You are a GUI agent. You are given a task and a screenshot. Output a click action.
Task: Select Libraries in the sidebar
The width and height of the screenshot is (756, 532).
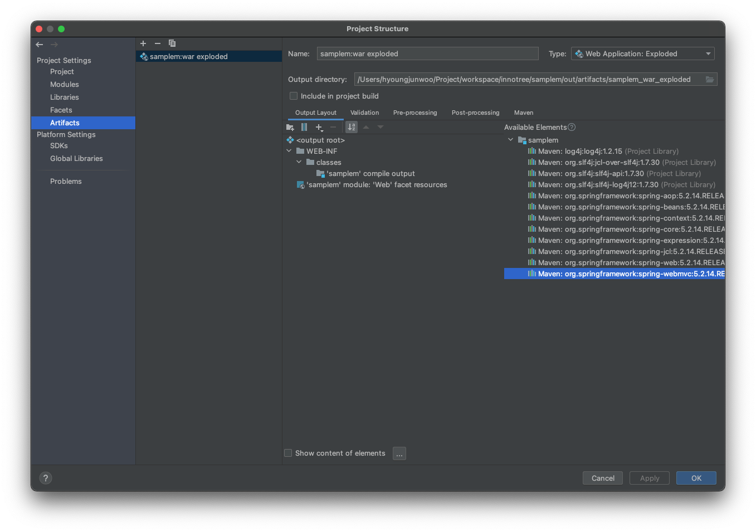[65, 97]
